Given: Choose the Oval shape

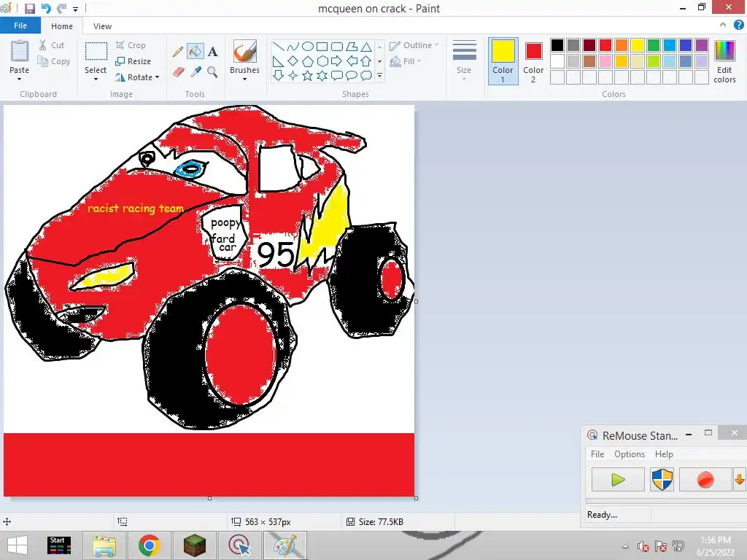Looking at the screenshot, I should [x=308, y=46].
